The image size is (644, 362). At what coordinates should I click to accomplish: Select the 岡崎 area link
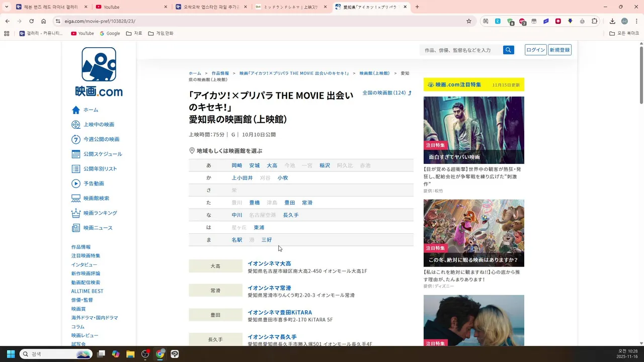click(x=236, y=165)
